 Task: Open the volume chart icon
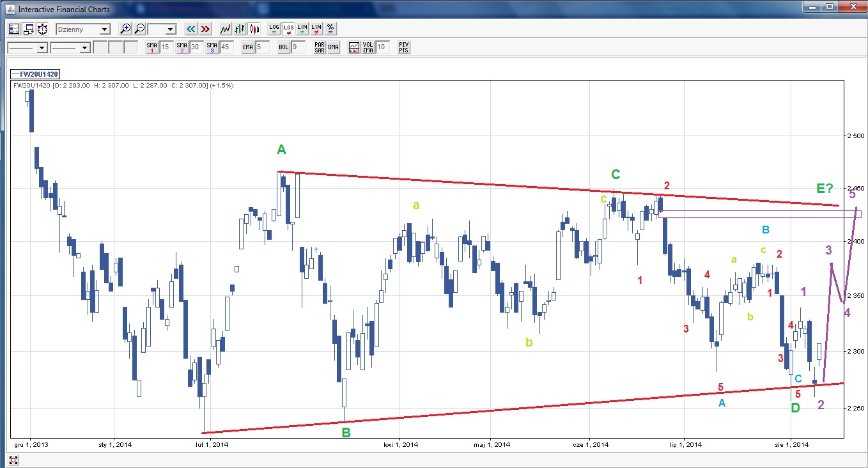pyautogui.click(x=354, y=47)
